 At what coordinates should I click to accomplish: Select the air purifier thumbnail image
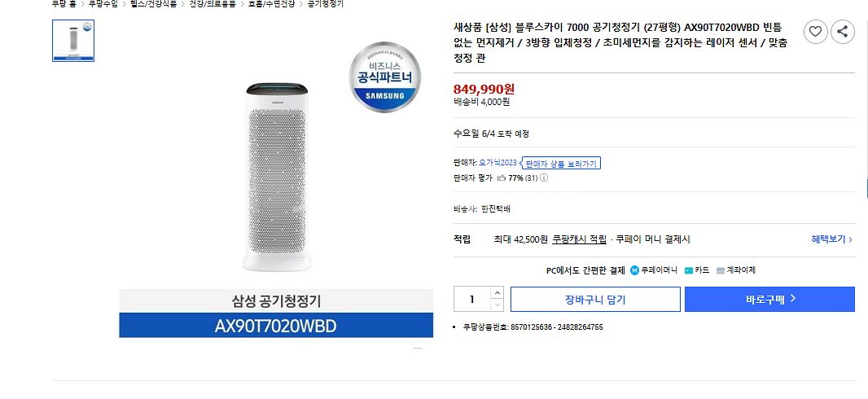(x=73, y=40)
